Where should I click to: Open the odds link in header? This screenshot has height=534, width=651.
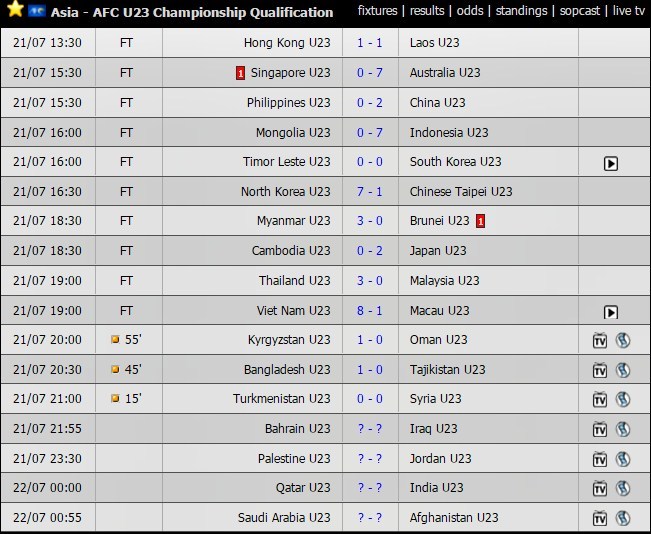pos(470,10)
